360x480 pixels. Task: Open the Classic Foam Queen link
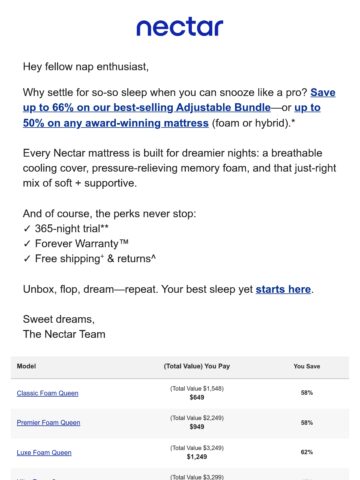point(48,393)
